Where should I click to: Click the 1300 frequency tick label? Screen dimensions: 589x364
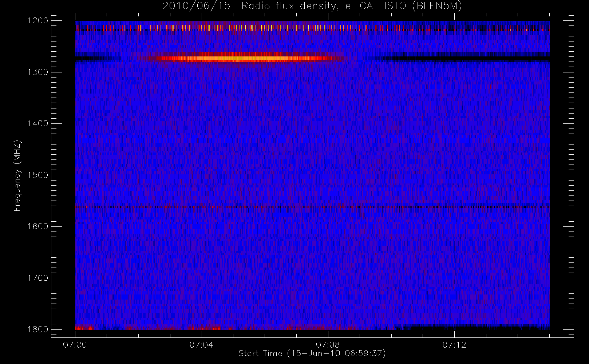point(38,72)
